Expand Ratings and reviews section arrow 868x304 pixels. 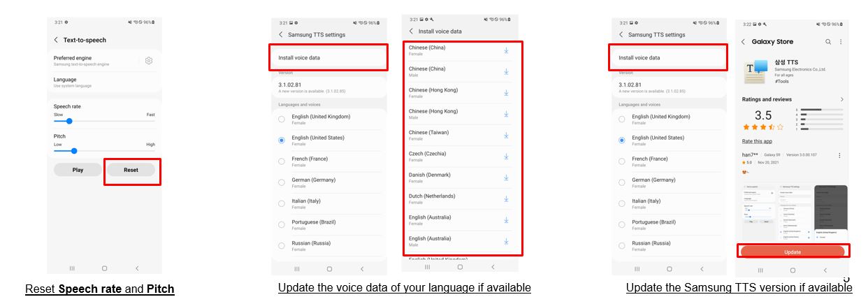(841, 100)
